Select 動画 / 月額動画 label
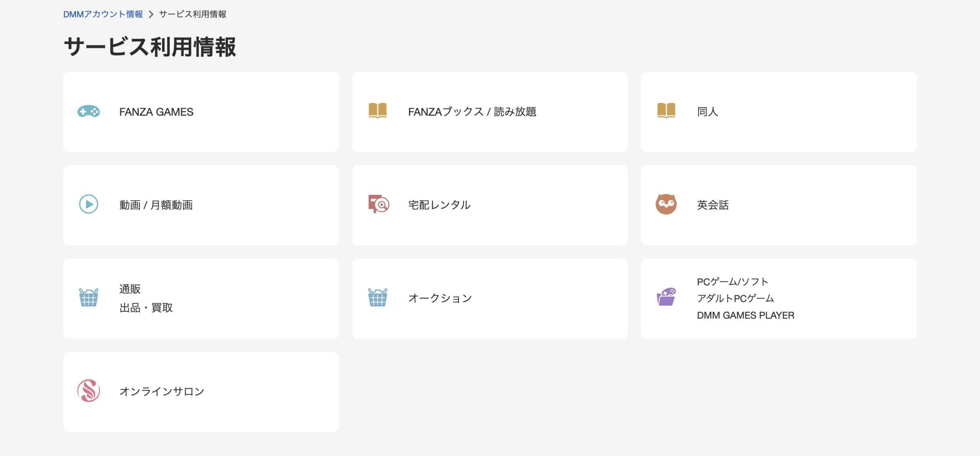The image size is (980, 456). pos(156,205)
